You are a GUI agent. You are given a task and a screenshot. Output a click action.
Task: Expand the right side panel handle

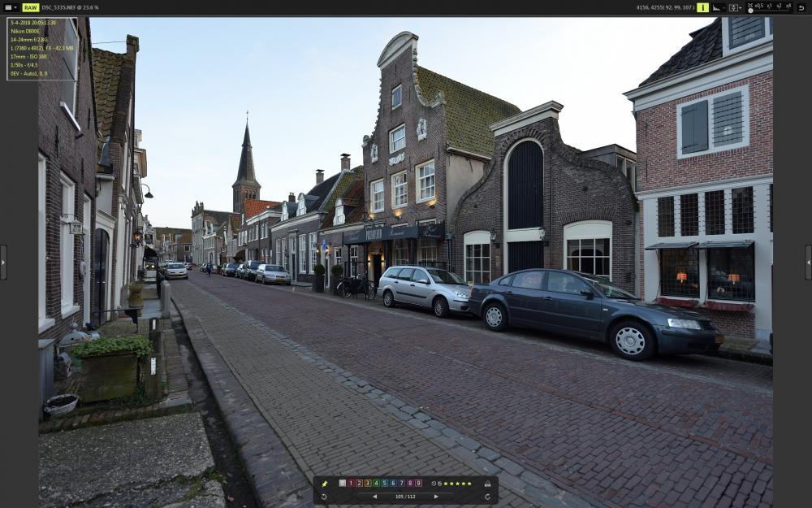pyautogui.click(x=809, y=263)
